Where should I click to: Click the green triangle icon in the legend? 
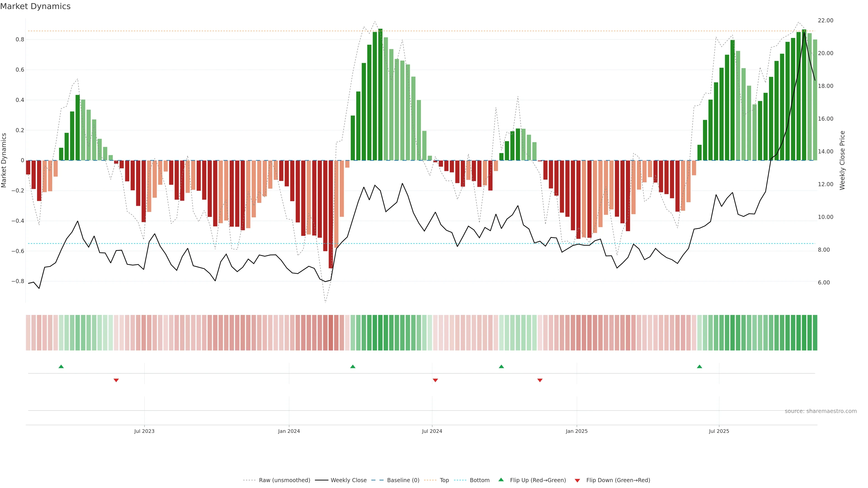pos(501,480)
